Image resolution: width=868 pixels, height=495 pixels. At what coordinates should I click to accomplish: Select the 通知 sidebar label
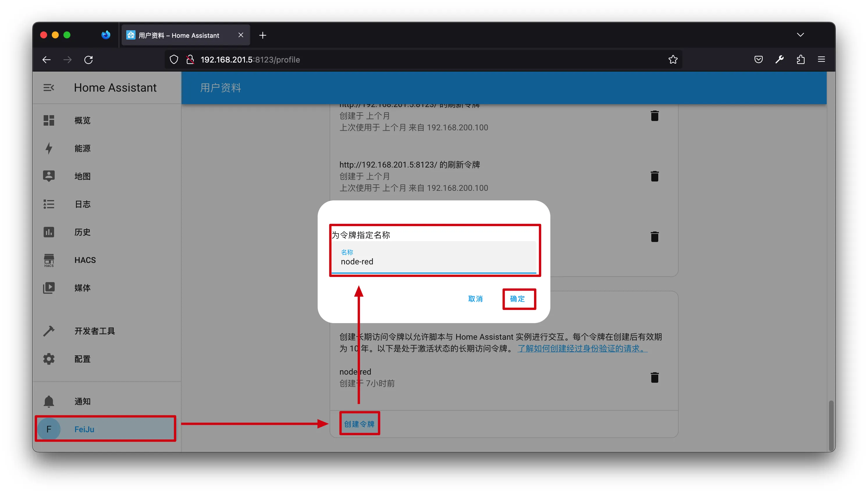82,402
